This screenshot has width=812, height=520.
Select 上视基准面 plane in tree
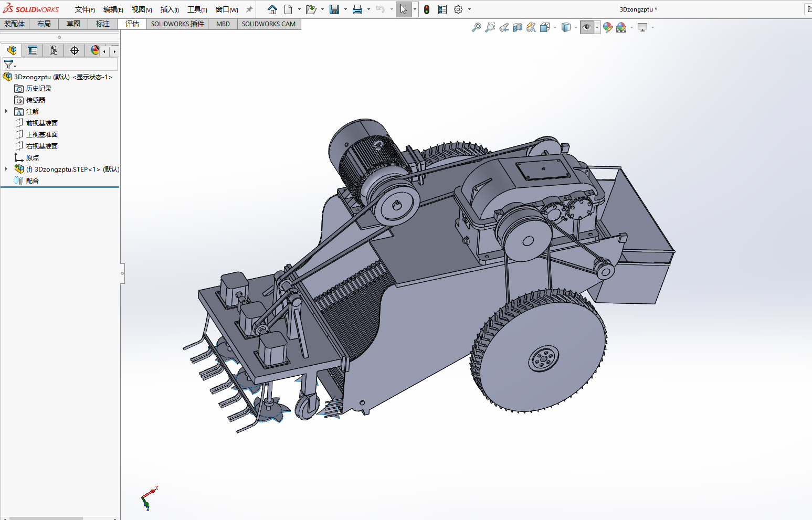point(42,134)
